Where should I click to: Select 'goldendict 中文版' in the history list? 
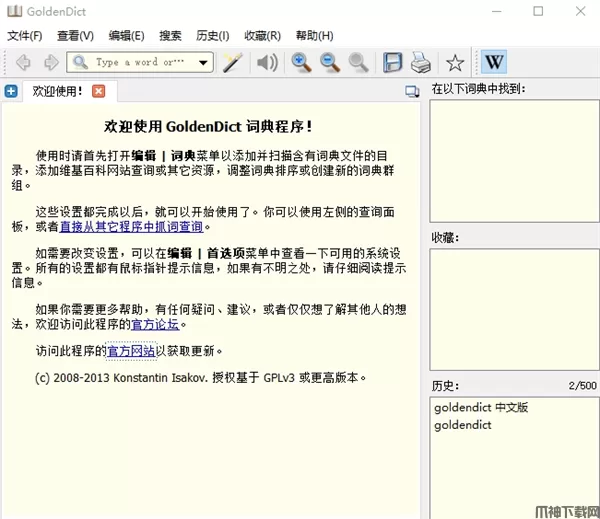480,407
